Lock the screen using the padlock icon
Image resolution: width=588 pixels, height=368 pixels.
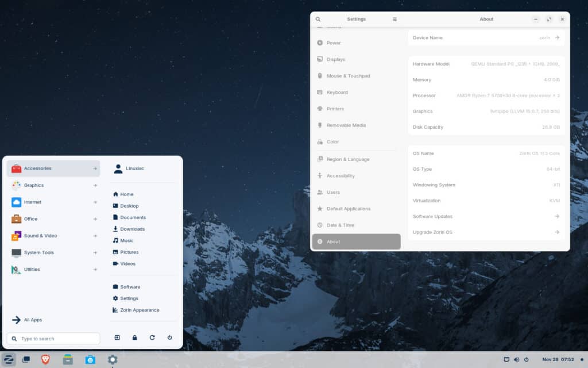tap(134, 338)
